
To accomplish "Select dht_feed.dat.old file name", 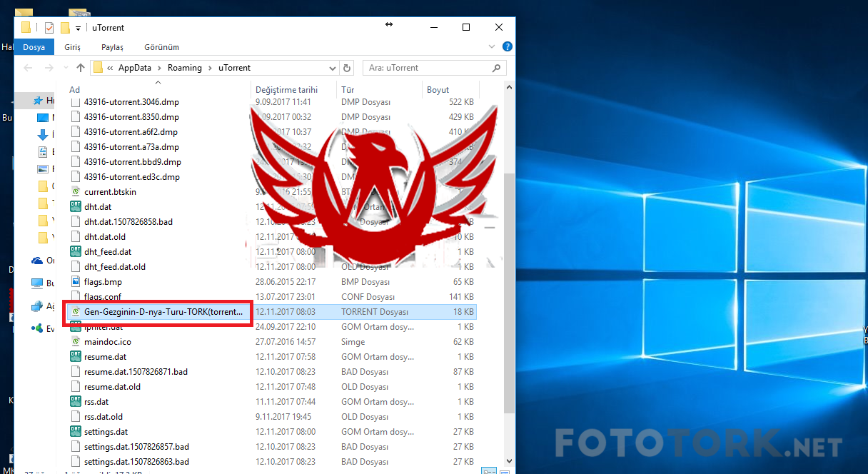I will [114, 266].
